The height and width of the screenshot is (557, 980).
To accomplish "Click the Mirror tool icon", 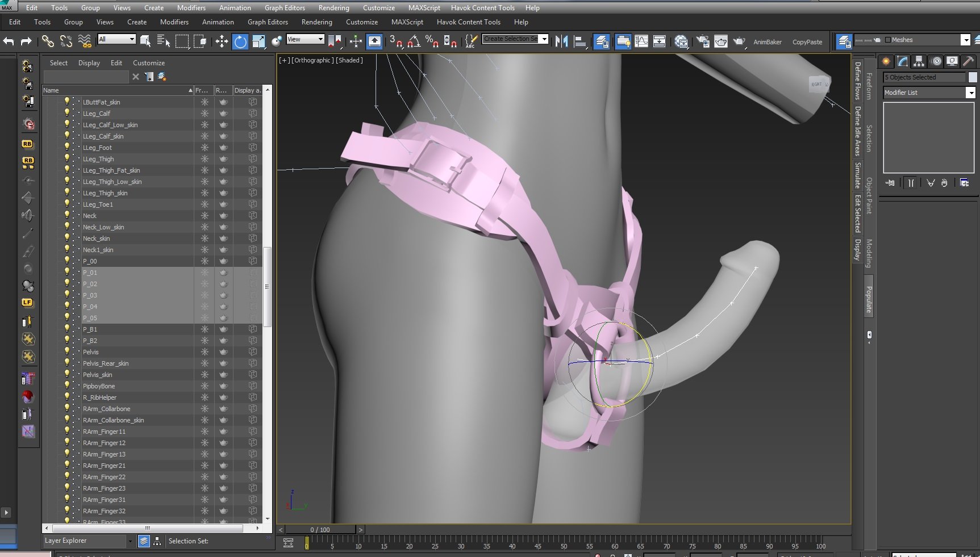I will point(561,41).
